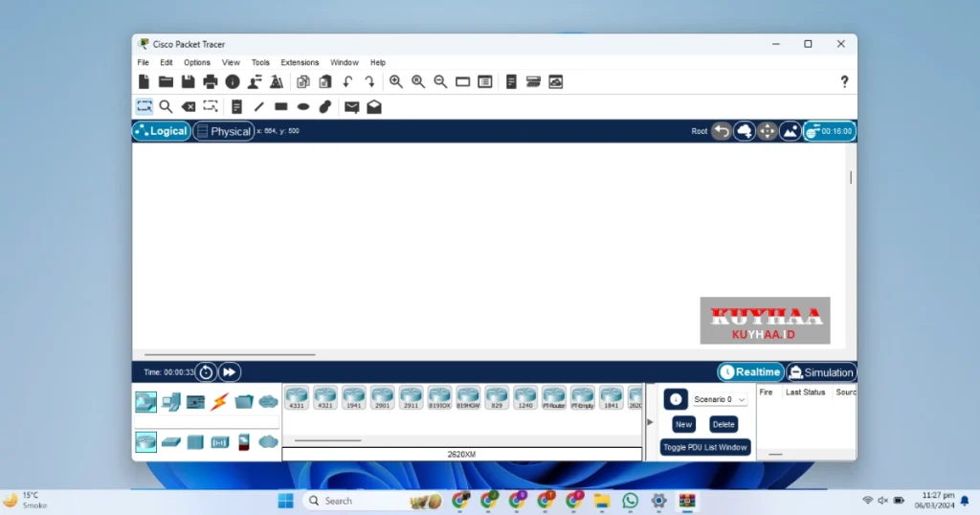Go back a level with Back arrow

tap(722, 131)
